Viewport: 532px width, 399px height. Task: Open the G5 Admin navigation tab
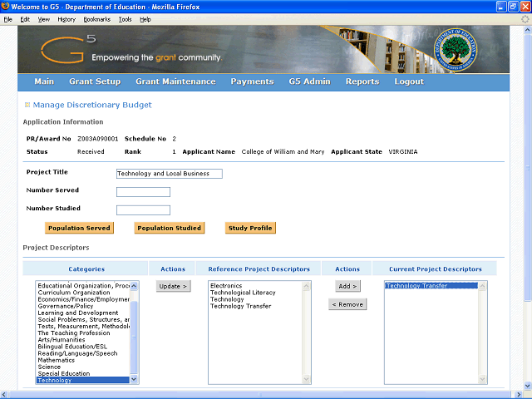pyautogui.click(x=310, y=81)
